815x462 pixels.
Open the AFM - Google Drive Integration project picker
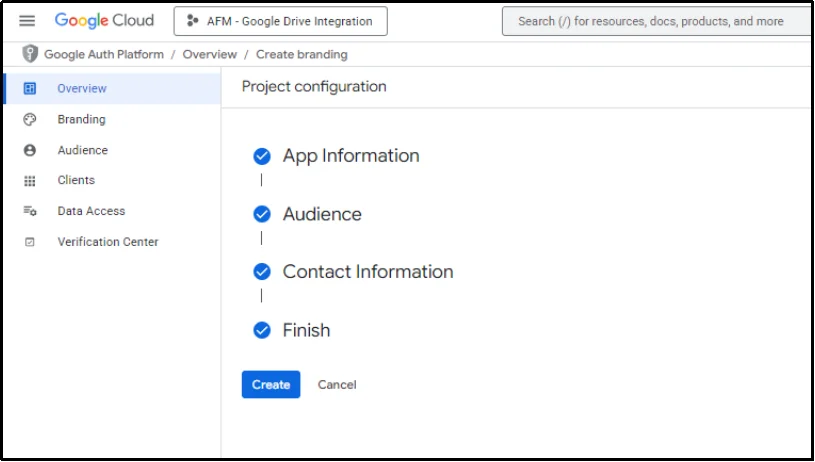[x=281, y=21]
